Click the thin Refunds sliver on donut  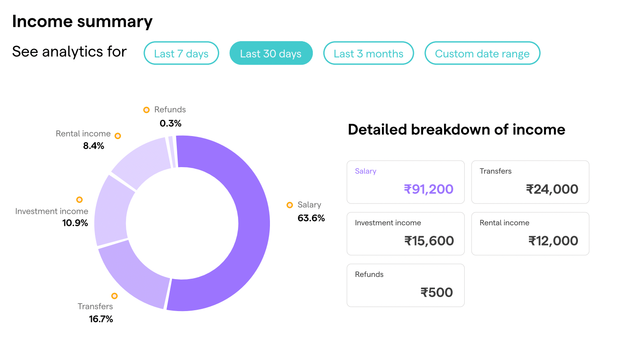pyautogui.click(x=171, y=152)
